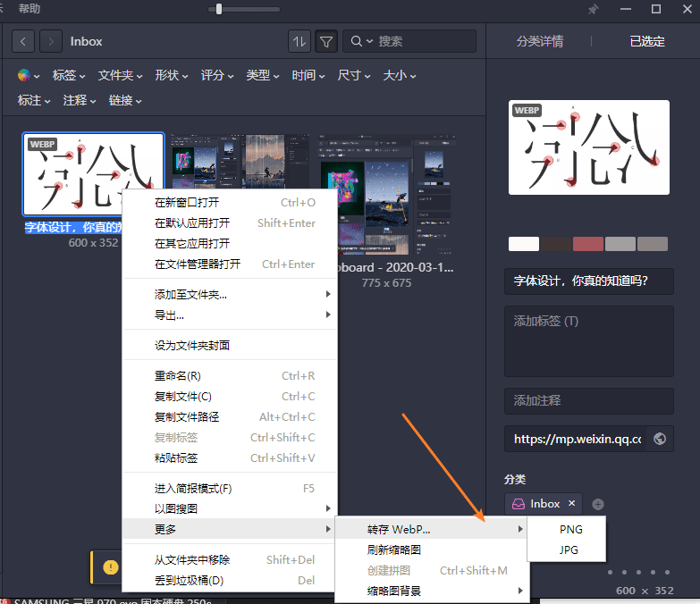The image size is (700, 604).
Task: Choose 从文件夹中移除
Action: tap(230, 560)
